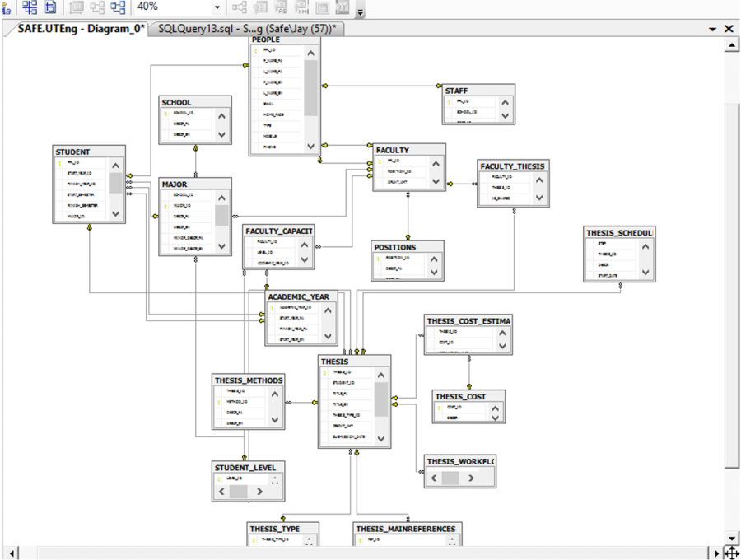Click the Arrange Tables toolbar icon
Image resolution: width=741 pixels, height=560 pixels.
(x=118, y=7)
